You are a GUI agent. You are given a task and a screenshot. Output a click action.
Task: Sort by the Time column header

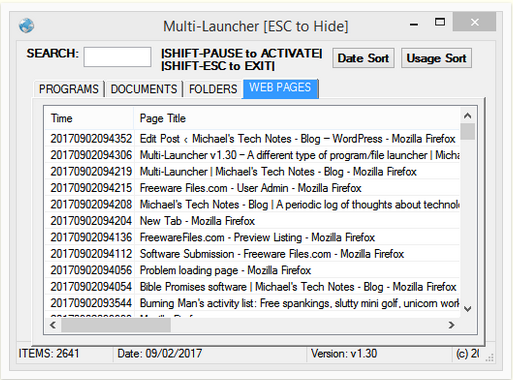(89, 118)
